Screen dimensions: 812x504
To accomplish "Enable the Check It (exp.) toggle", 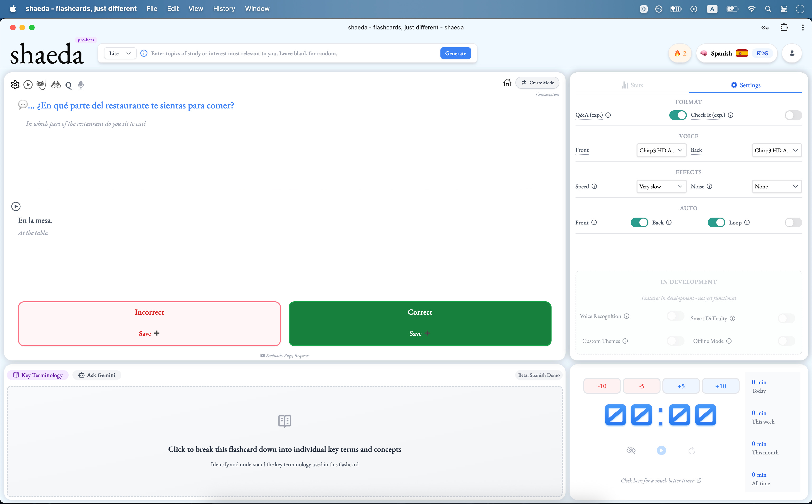I will (x=793, y=115).
